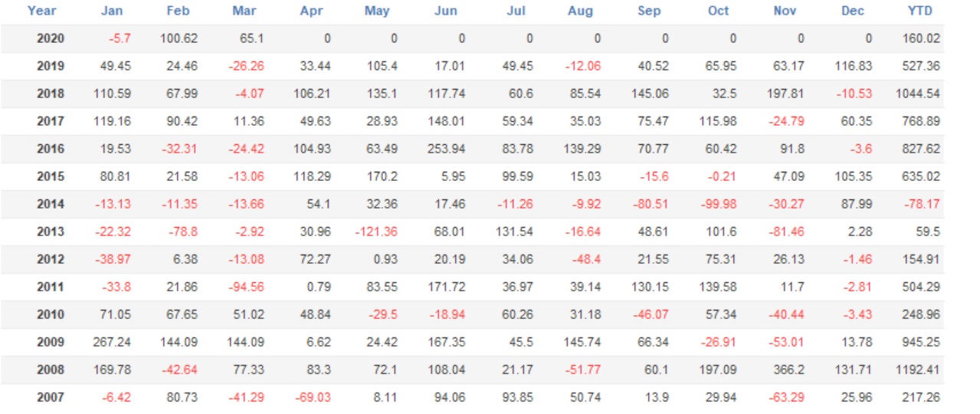This screenshot has height=414, width=980.
Task: Select the 2011 March value -94.56
Action: pos(246,287)
